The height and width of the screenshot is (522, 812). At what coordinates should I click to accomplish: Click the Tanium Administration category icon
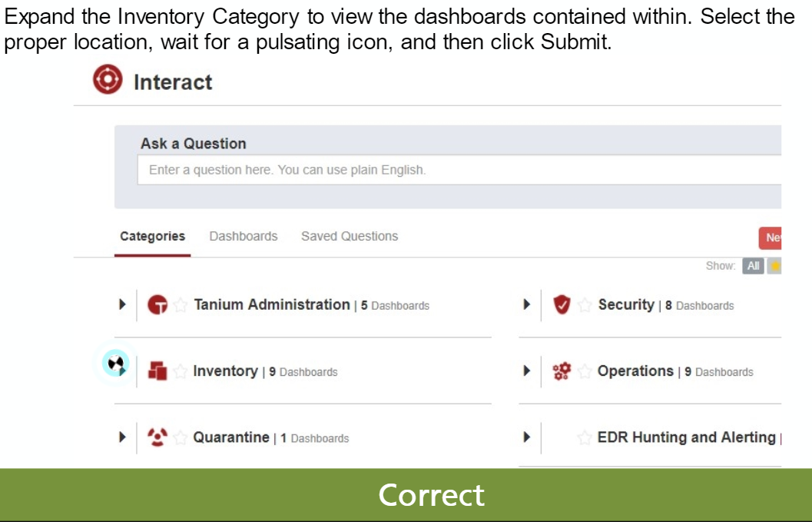point(157,305)
